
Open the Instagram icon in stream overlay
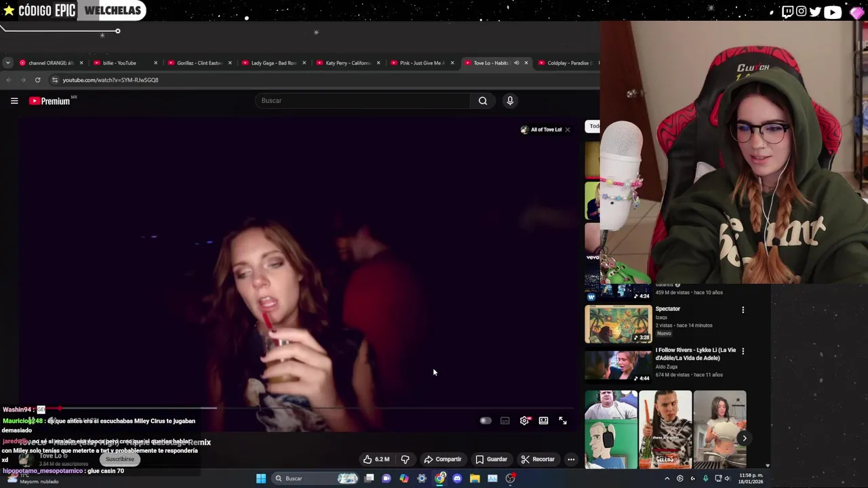coord(802,12)
